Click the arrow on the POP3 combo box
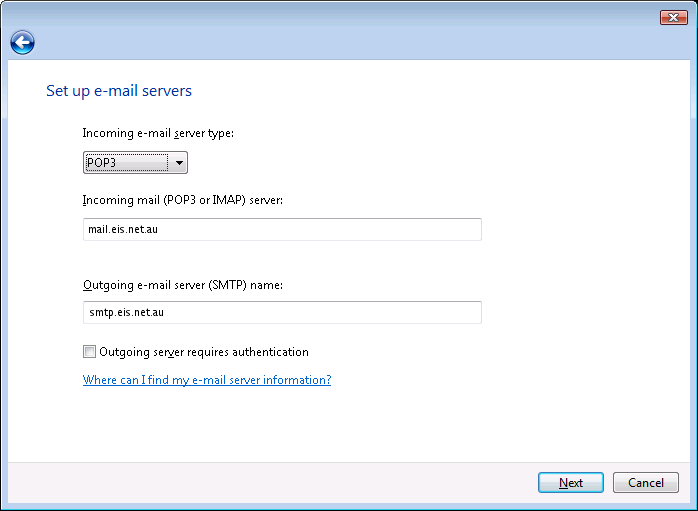This screenshot has height=511, width=698. [178, 163]
